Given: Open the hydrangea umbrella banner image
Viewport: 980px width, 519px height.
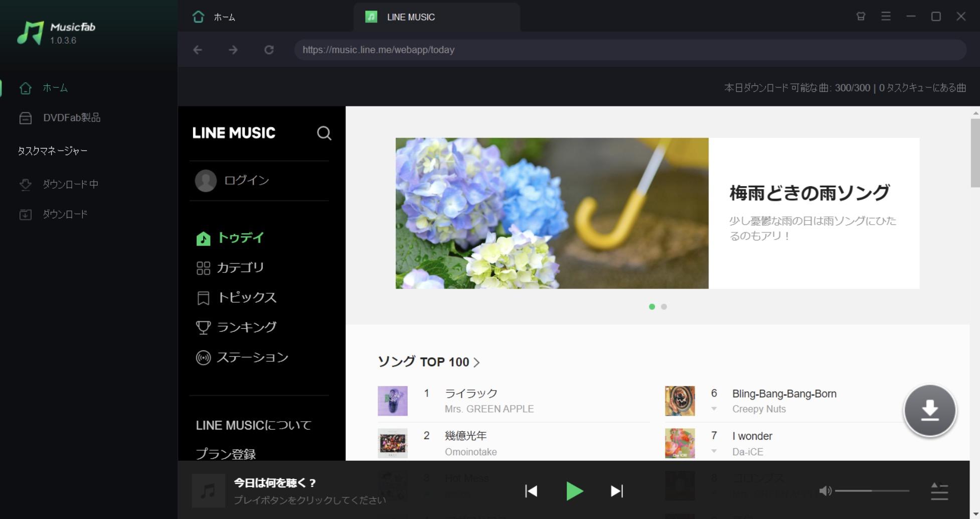Looking at the screenshot, I should [552, 213].
